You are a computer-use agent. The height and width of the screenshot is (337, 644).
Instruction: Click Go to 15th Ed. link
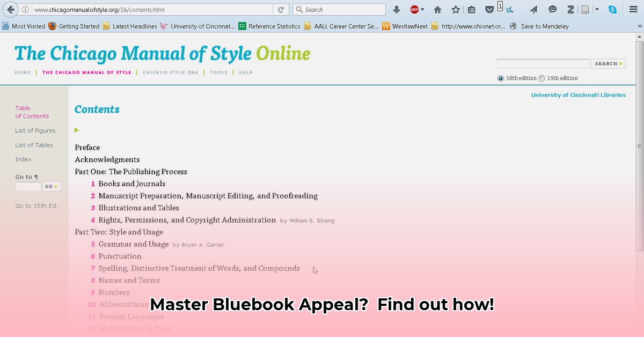point(36,206)
